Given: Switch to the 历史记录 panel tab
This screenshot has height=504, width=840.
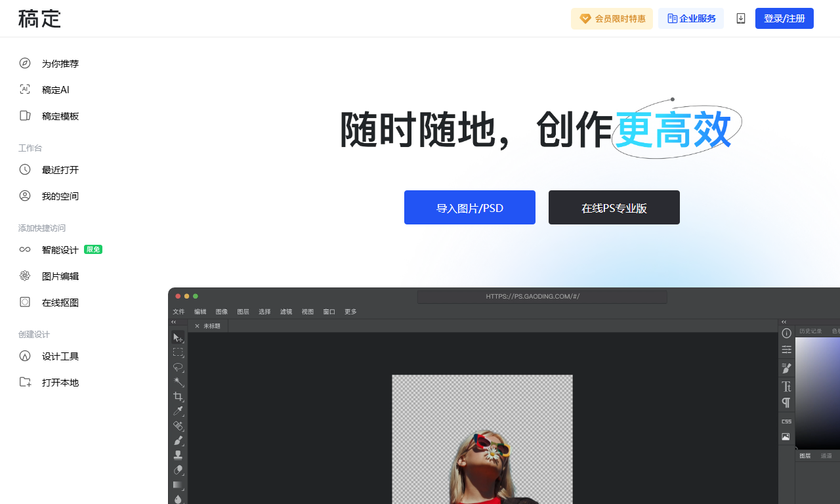Looking at the screenshot, I should point(810,331).
